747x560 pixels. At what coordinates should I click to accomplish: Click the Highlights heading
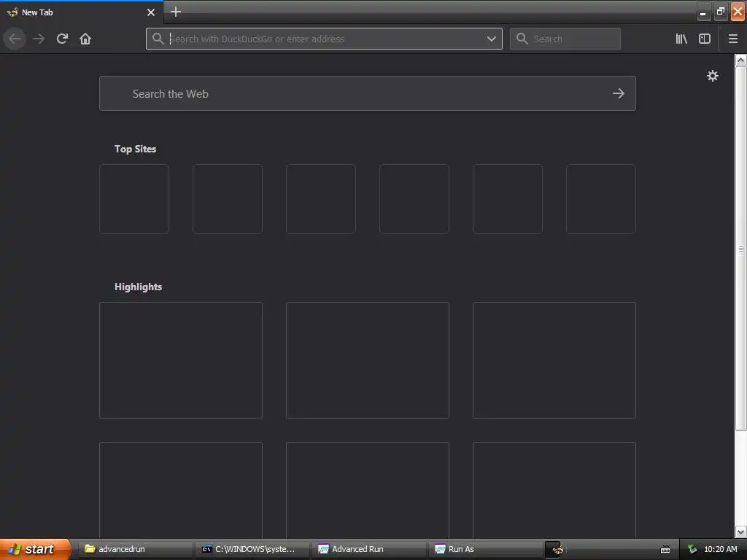point(138,287)
